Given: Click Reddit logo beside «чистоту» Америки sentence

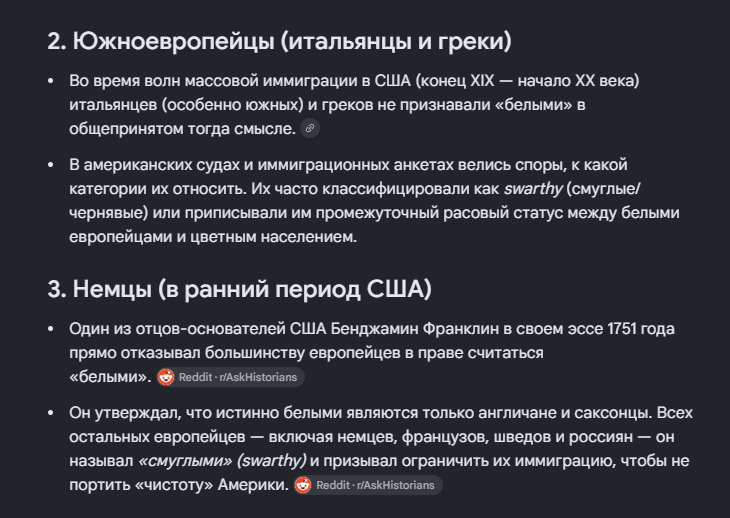Looking at the screenshot, I should pyautogui.click(x=303, y=485).
